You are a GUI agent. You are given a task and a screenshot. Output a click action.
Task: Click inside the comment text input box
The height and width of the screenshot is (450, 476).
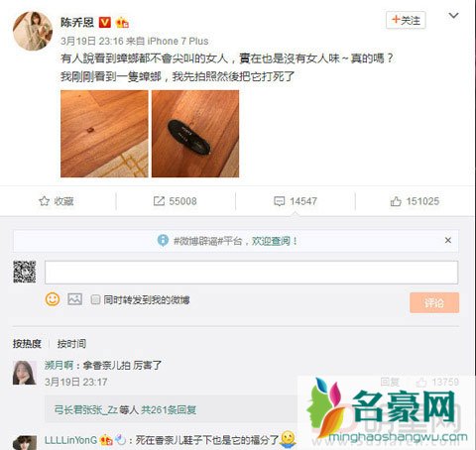[251, 273]
